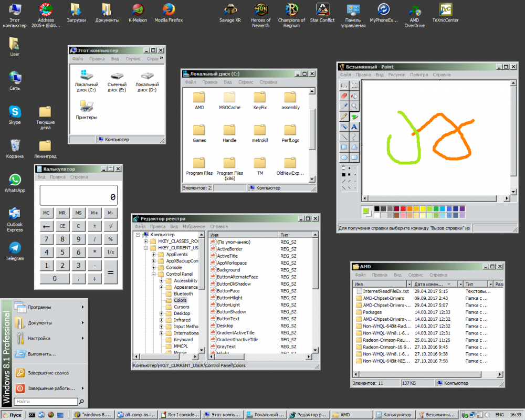Viewport: 525px width, 420px height.
Task: Open Избранное menu in Registry Editor
Action: 194,226
